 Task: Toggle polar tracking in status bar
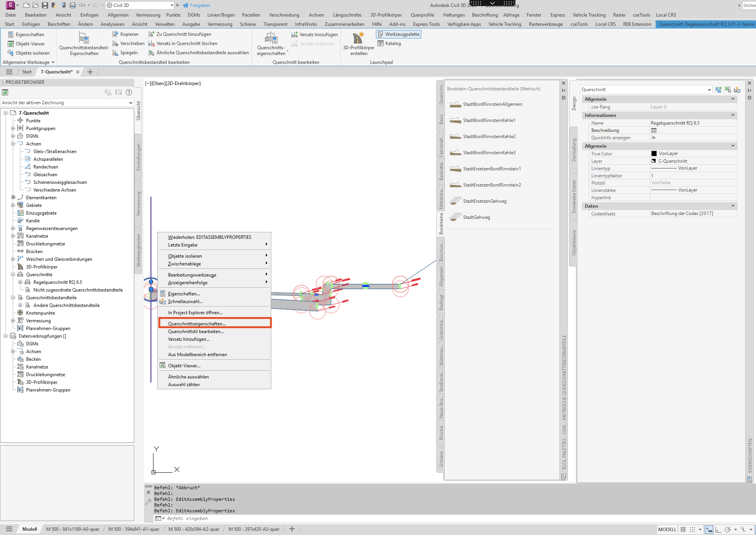(x=728, y=529)
